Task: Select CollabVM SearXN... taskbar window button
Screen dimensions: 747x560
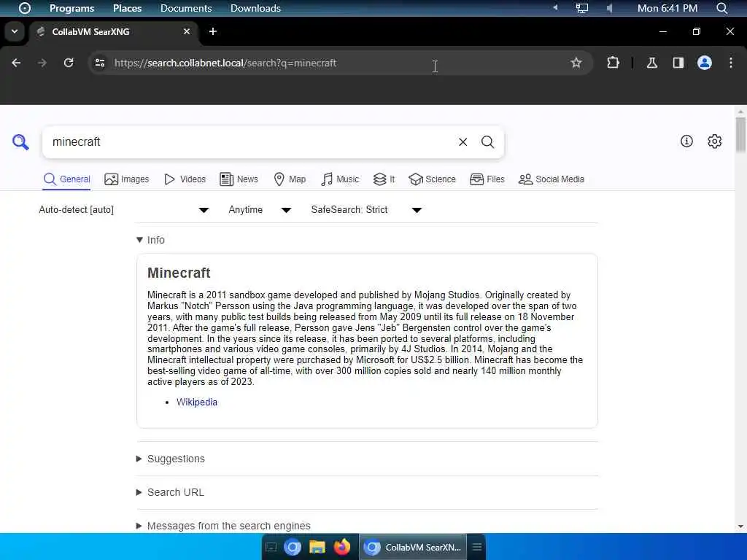Action: (413, 547)
